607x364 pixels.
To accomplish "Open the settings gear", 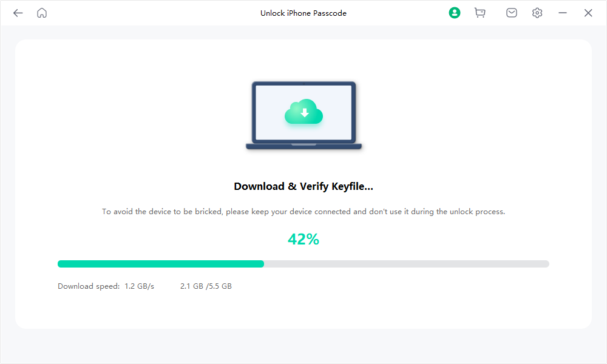I will coord(537,12).
